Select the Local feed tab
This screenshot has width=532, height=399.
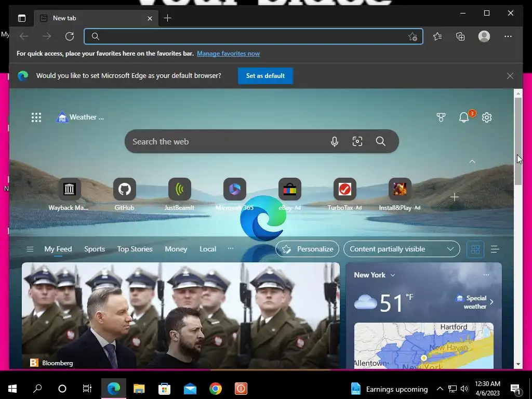click(x=208, y=249)
